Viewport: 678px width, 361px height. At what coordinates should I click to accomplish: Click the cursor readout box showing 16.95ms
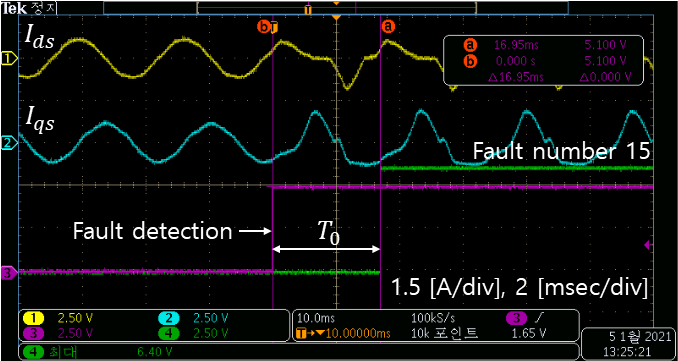(x=544, y=61)
